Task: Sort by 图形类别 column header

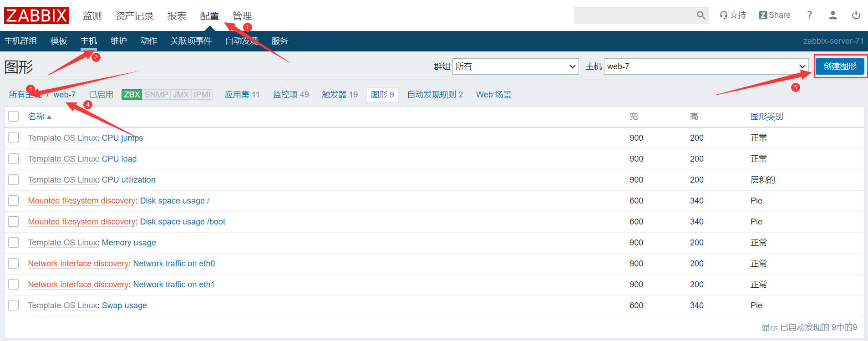Action: click(x=766, y=117)
